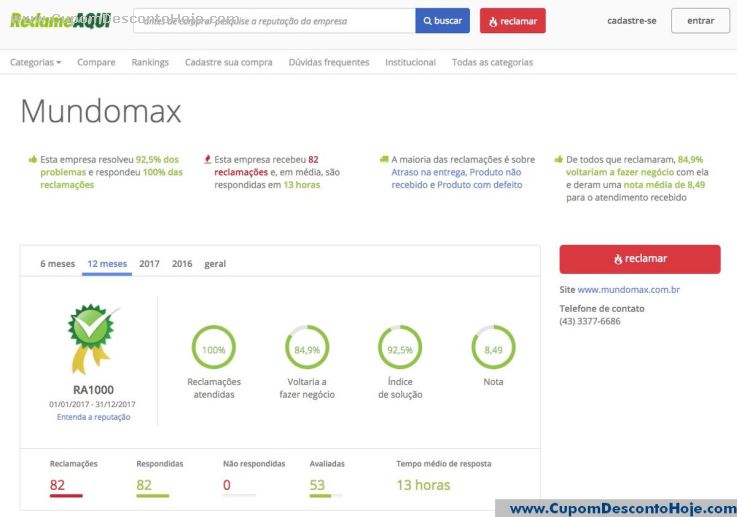Select the 12 meses tab
The height and width of the screenshot is (517, 737).
click(107, 264)
